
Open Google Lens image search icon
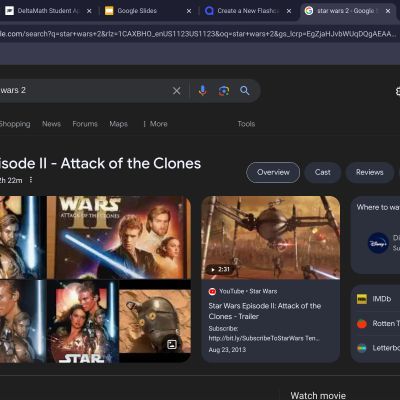click(x=224, y=91)
